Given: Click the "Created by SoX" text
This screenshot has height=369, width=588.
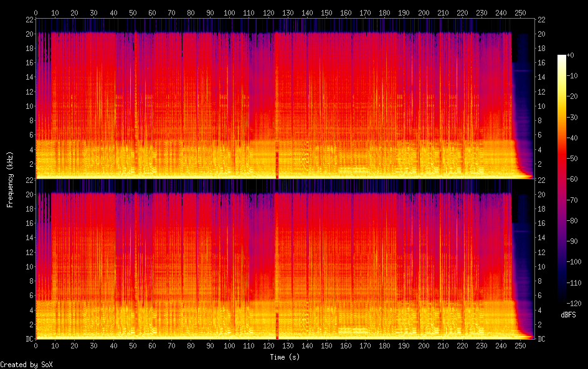Looking at the screenshot, I should coord(26,365).
